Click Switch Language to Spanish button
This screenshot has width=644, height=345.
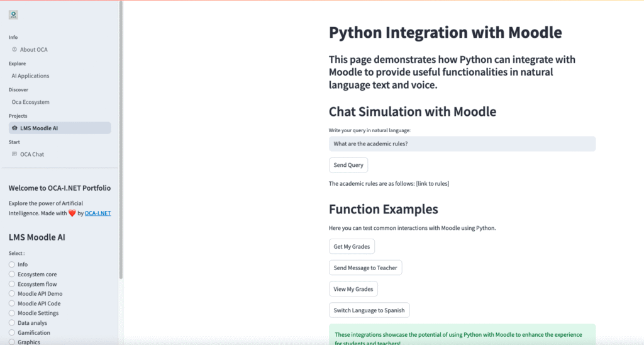pos(369,310)
